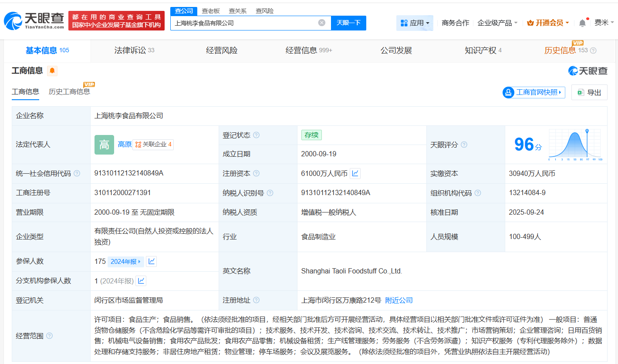
Task: Open the 附近公司 link
Action: [399, 300]
